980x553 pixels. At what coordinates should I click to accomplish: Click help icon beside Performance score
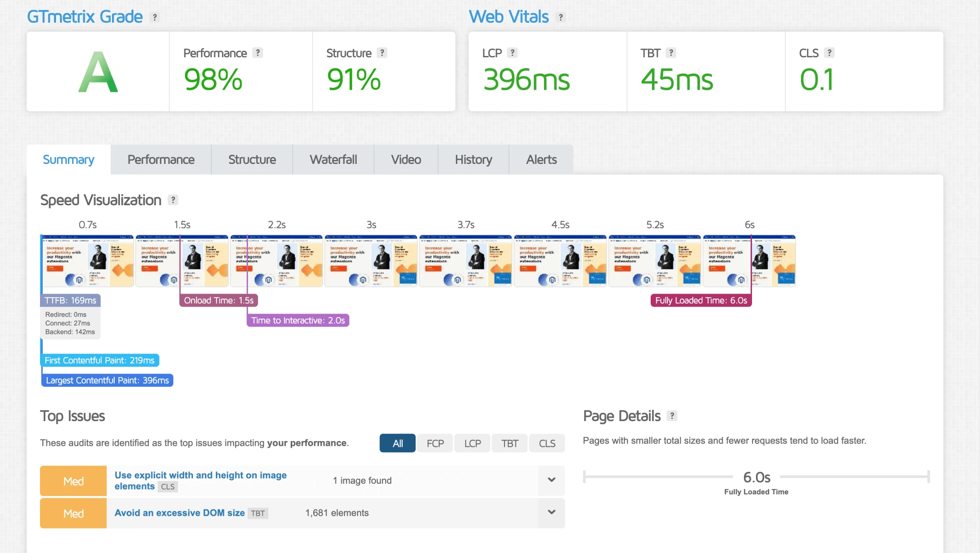pos(258,53)
